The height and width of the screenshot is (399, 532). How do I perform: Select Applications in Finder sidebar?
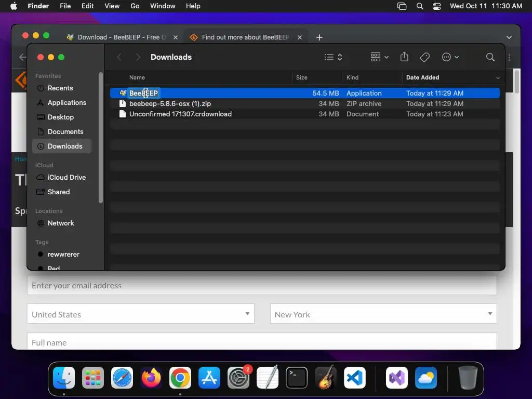62,102
